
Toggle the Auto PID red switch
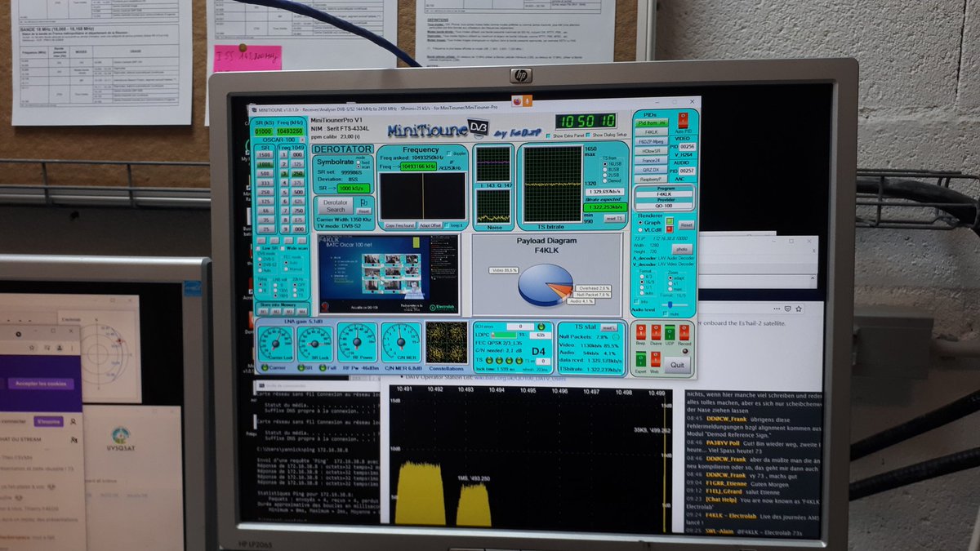click(x=684, y=120)
